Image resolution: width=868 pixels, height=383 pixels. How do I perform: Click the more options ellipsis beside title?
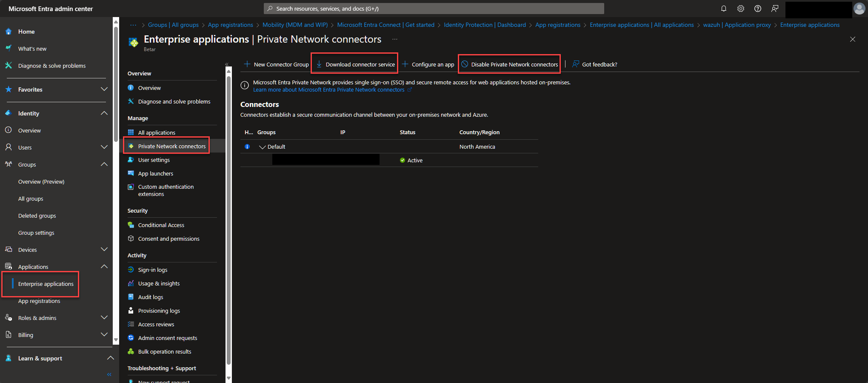[395, 39]
